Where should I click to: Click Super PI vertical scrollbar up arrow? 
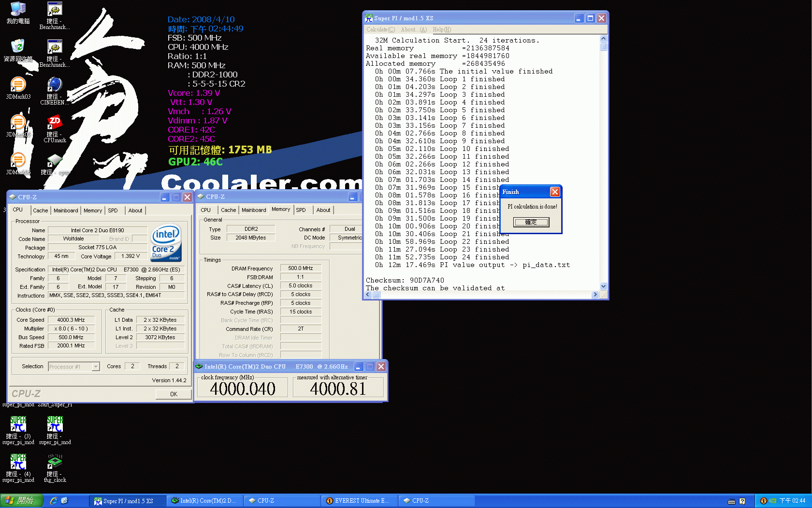click(603, 38)
